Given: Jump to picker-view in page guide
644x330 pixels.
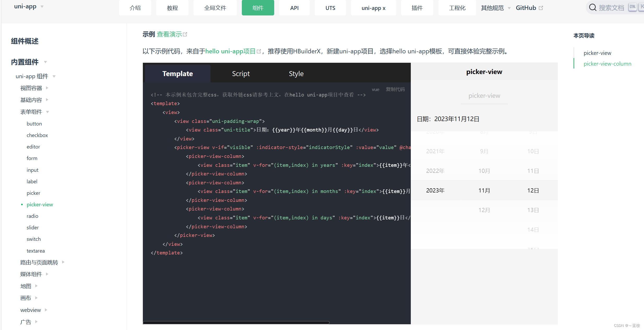Looking at the screenshot, I should 597,53.
